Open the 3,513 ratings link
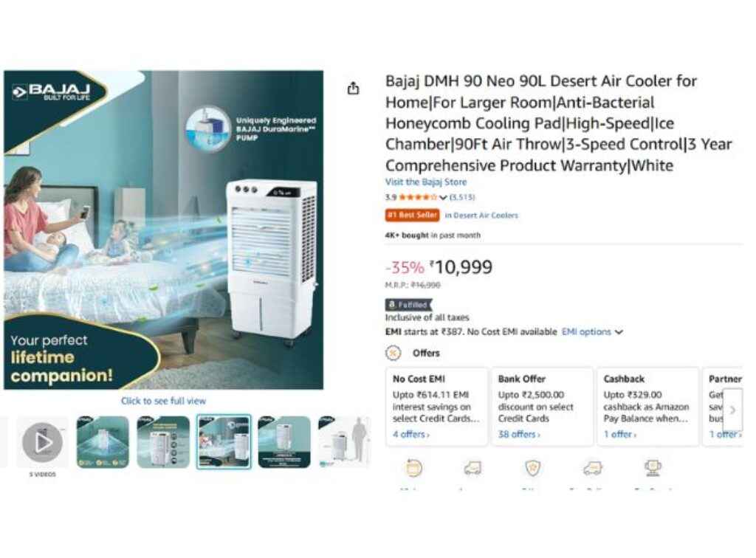 pyautogui.click(x=462, y=197)
